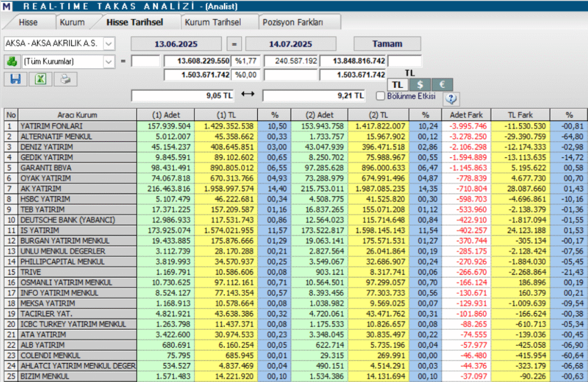This screenshot has width=588, height=382.
Task: Switch to the Kurum Tarihsel tab
Action: coord(213,22)
